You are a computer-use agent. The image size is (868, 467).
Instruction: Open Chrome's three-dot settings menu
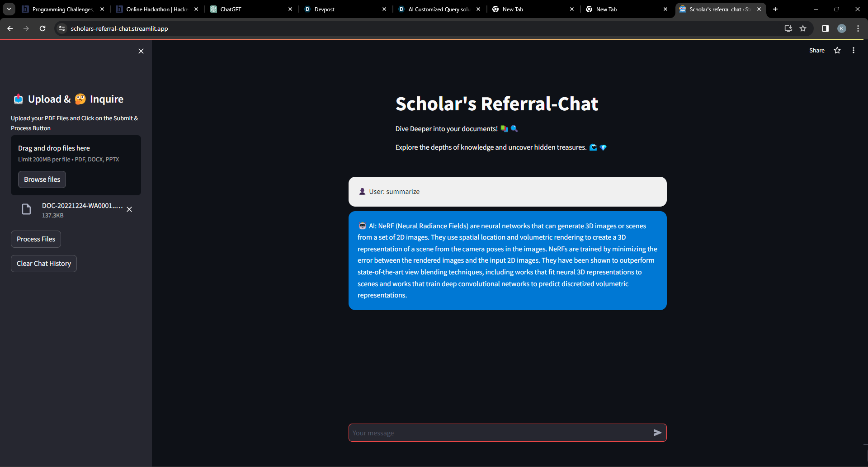pos(858,28)
